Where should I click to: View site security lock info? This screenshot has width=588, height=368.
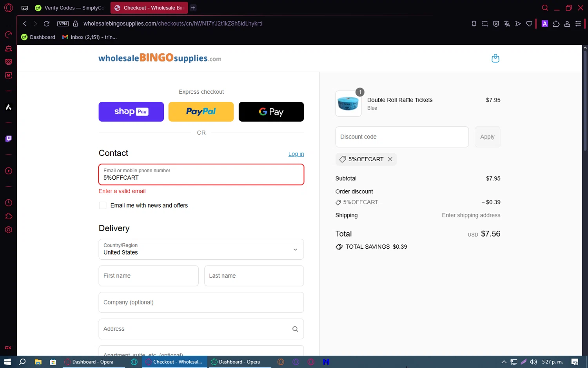[76, 24]
